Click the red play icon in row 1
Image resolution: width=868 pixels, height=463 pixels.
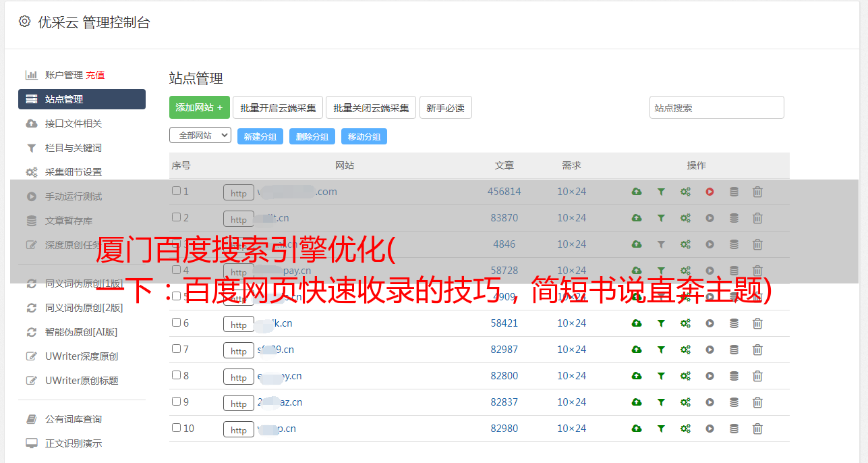pos(710,192)
